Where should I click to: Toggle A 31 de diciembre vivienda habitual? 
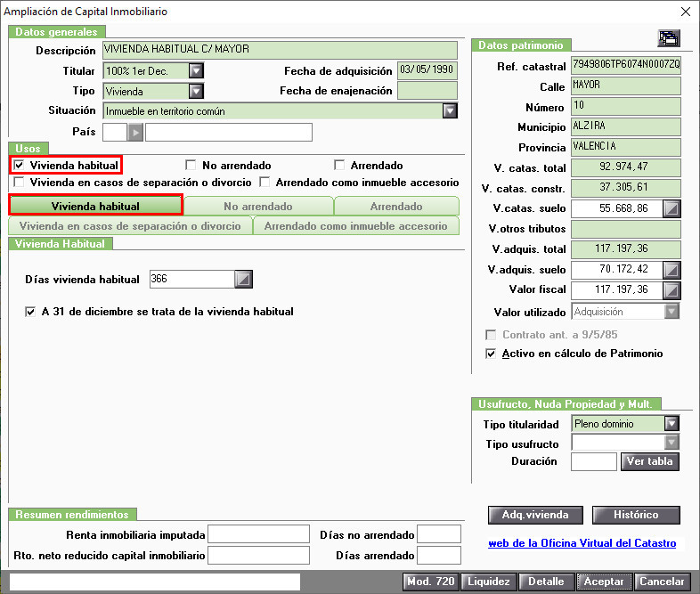tap(30, 312)
